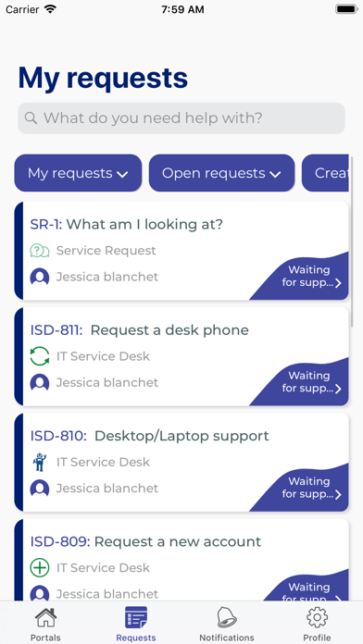Click "IT Service Desk" label on ISD-809
The width and height of the screenshot is (363, 644).
click(x=103, y=567)
